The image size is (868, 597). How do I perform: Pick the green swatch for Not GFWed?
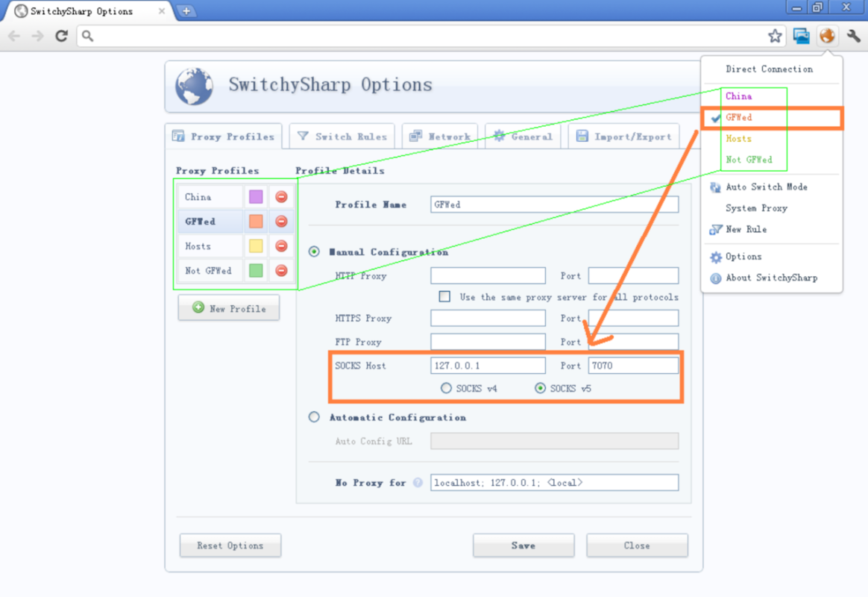point(256,270)
